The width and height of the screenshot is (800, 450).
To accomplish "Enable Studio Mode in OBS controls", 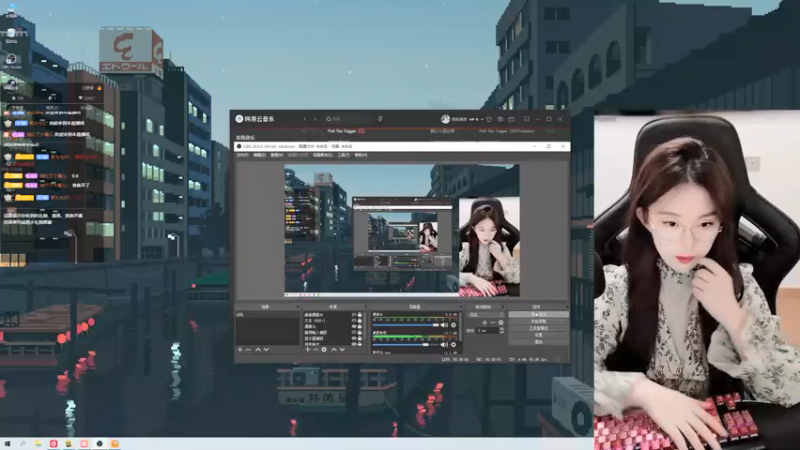I will pyautogui.click(x=539, y=328).
